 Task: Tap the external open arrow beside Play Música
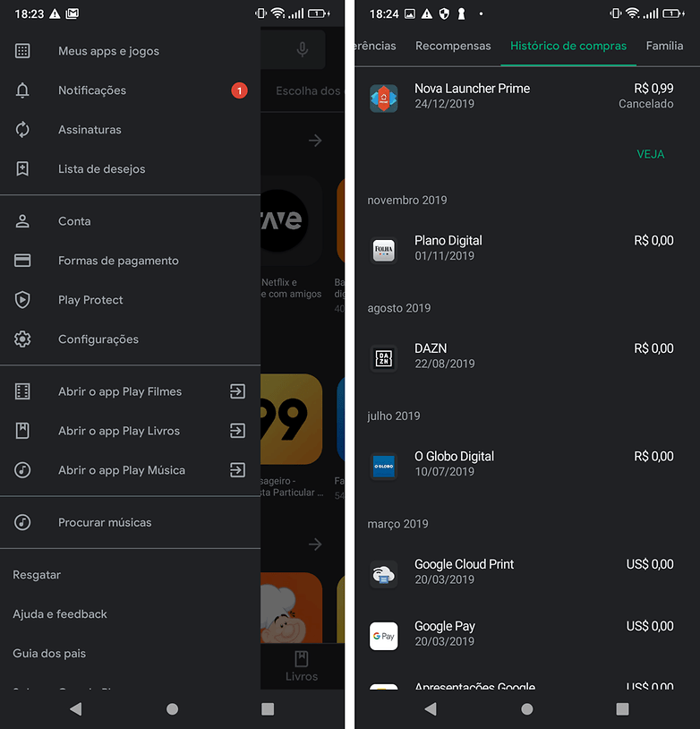click(237, 470)
